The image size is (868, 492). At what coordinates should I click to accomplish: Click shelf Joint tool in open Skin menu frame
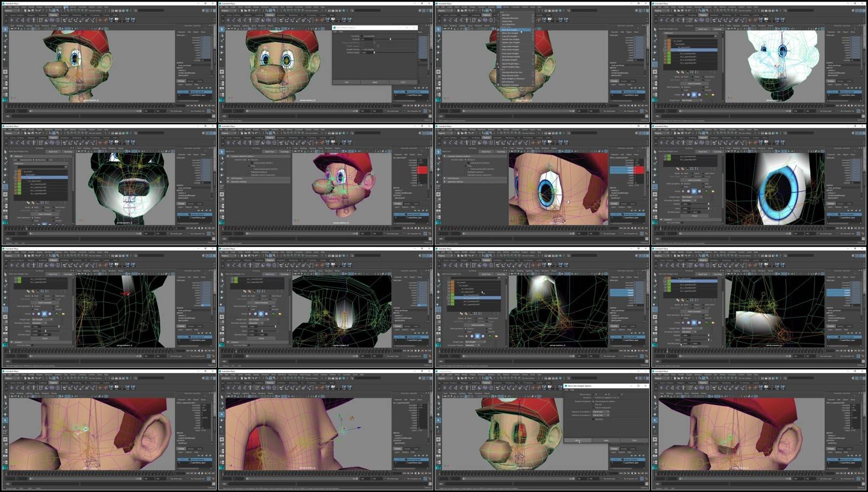(x=450, y=20)
